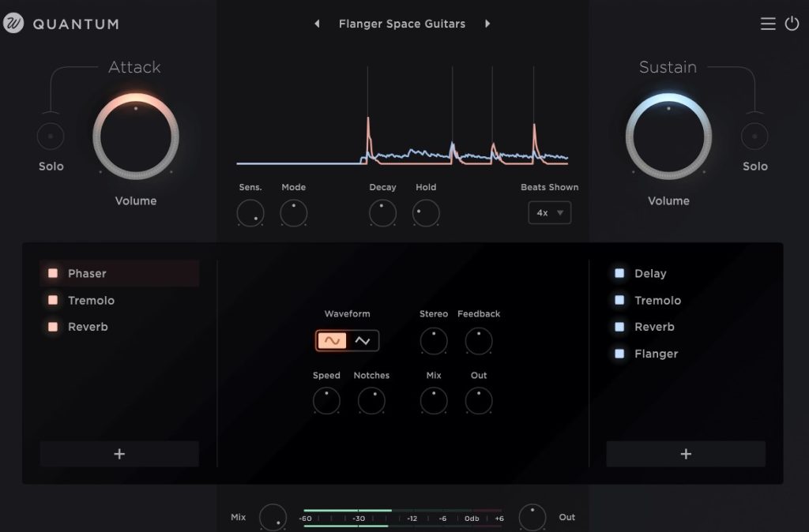The height and width of the screenshot is (532, 809).
Task: Open the hamburger menu icon
Action: (x=768, y=24)
